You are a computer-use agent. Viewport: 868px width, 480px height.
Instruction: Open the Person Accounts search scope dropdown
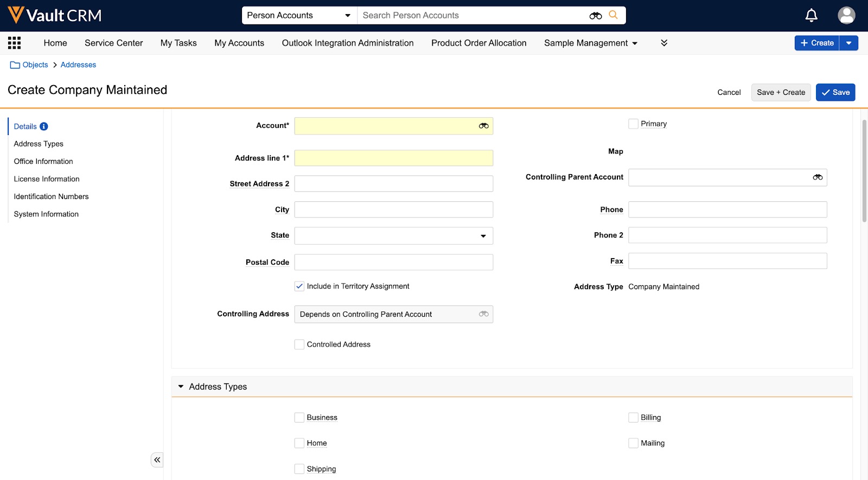pyautogui.click(x=299, y=15)
